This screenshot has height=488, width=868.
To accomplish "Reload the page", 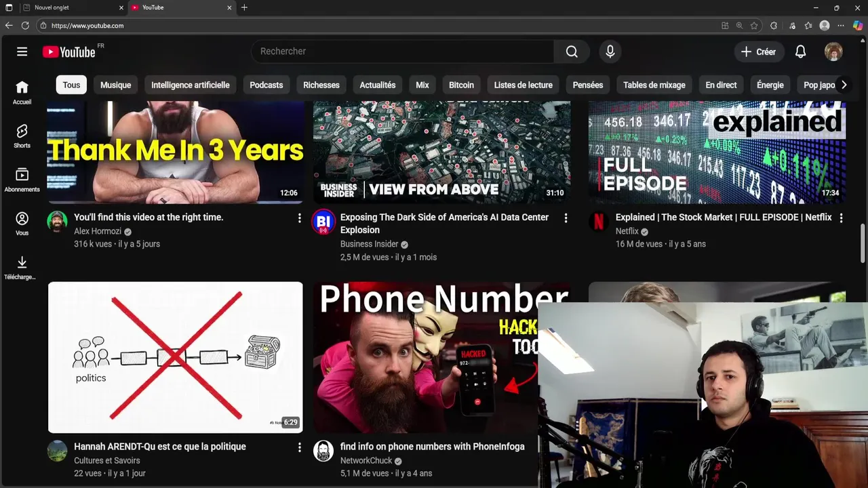I will click(x=25, y=26).
